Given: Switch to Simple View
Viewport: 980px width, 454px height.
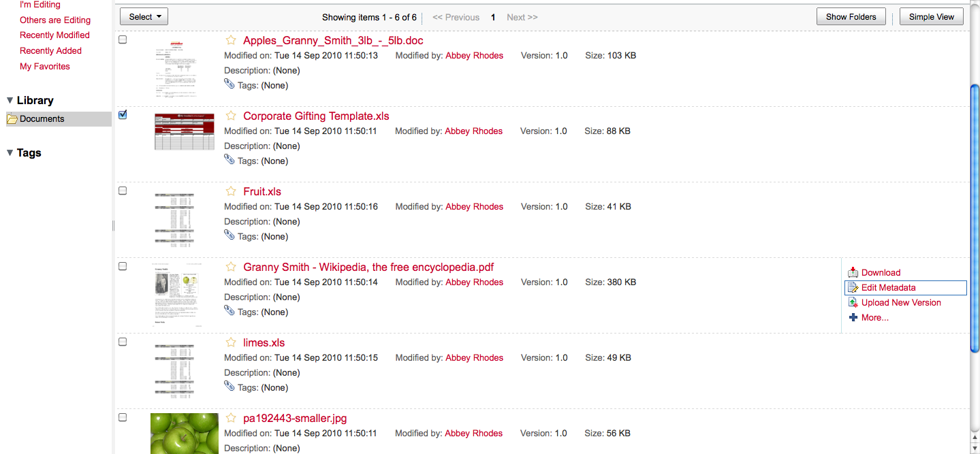Looking at the screenshot, I should pos(932,17).
